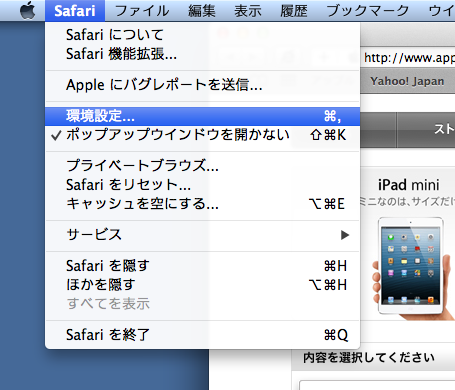Open Yahoo! Japan bookmark
The height and width of the screenshot is (390, 455).
pyautogui.click(x=407, y=81)
